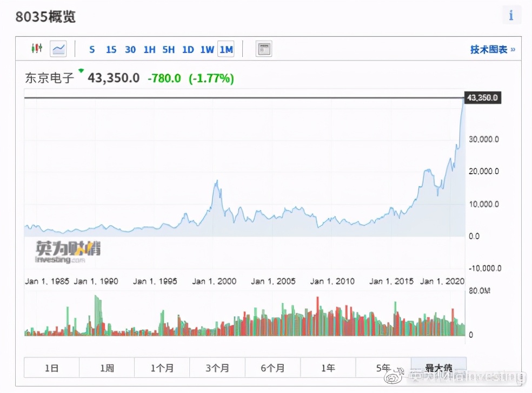Click the 20,000.0 price axis label
Image resolution: width=532 pixels, height=393 pixels.
483,171
